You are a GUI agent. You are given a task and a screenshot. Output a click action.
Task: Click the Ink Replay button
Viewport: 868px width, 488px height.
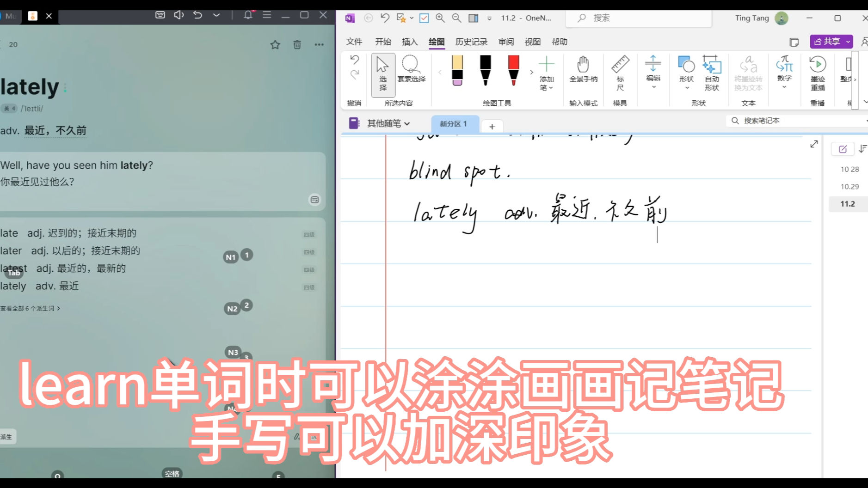(x=818, y=73)
